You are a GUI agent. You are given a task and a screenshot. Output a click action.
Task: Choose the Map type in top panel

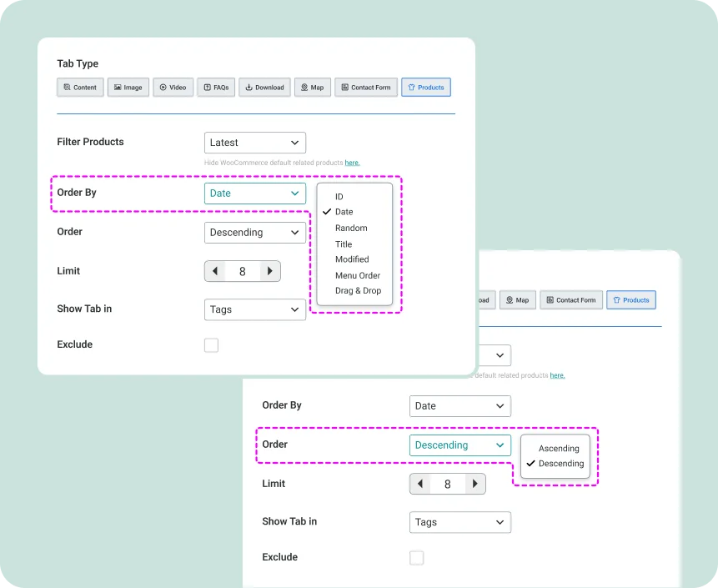312,88
